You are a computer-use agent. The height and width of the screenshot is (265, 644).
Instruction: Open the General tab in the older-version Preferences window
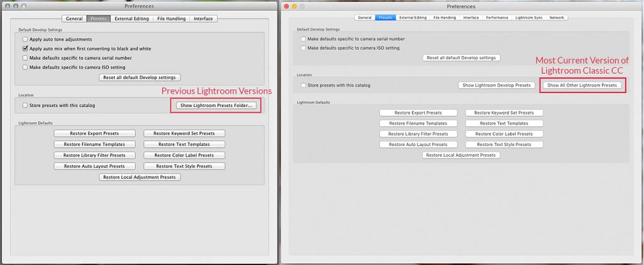pyautogui.click(x=74, y=18)
